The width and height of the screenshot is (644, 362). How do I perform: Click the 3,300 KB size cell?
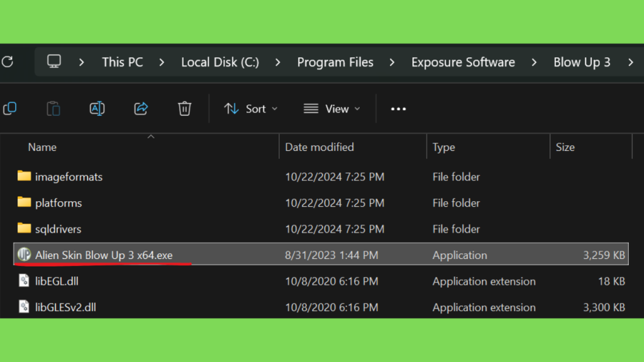pyautogui.click(x=604, y=307)
